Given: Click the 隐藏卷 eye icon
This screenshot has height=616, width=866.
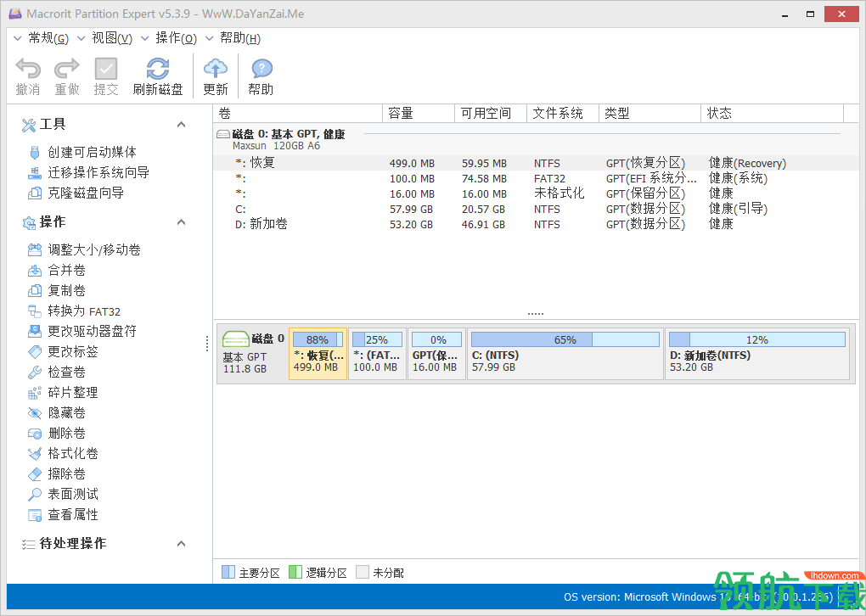Looking at the screenshot, I should pyautogui.click(x=35, y=413).
